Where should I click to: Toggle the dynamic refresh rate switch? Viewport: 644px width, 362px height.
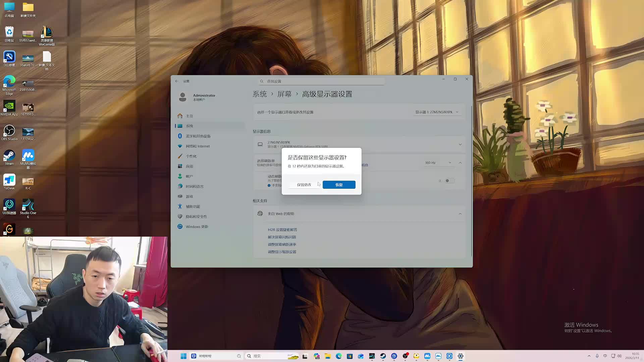pos(449,181)
